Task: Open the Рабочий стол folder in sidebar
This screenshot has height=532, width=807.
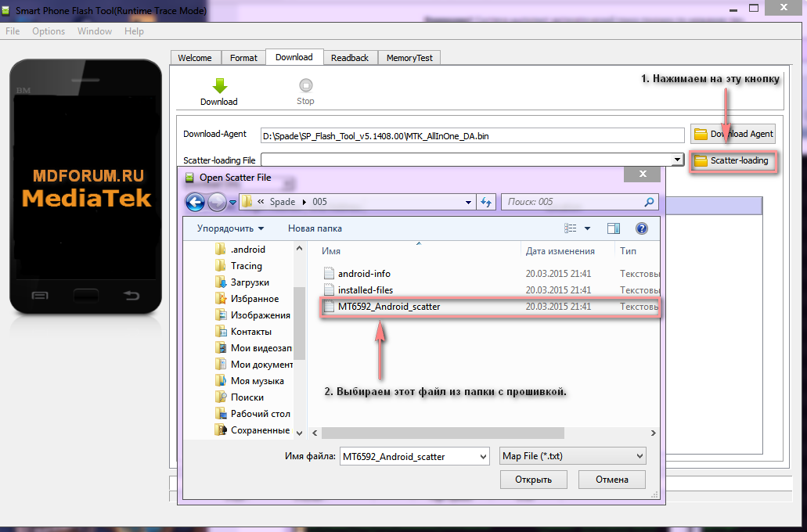Action: 253,414
